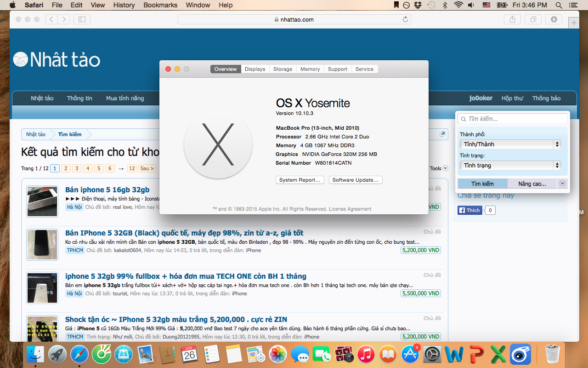This screenshot has width=588, height=368.
Task: Open the Trash in the Dock
Action: click(553, 354)
